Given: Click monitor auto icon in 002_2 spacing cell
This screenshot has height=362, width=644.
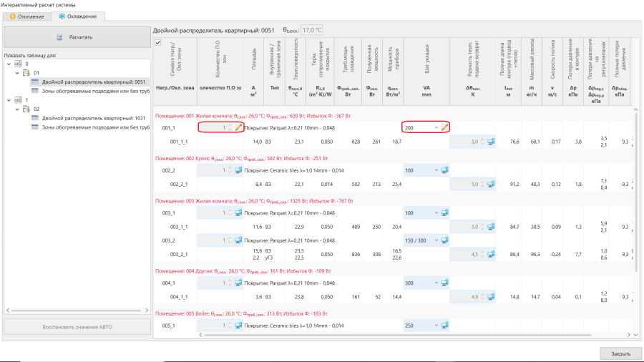Looking at the screenshot, I should point(444,170).
